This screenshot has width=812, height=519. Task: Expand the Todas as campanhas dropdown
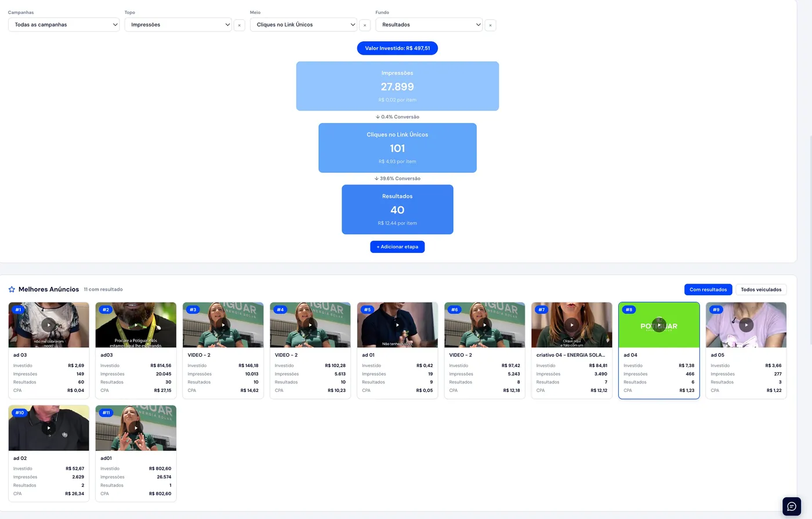click(x=64, y=24)
